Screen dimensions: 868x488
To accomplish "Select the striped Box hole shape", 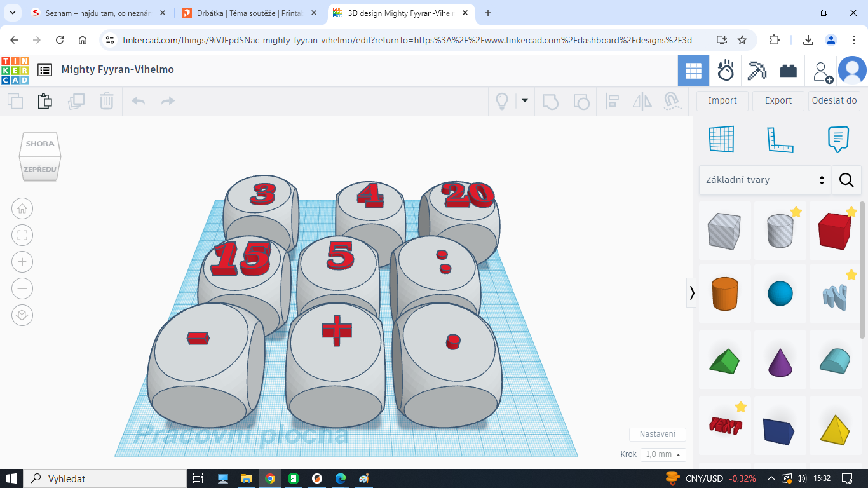I will pyautogui.click(x=725, y=231).
